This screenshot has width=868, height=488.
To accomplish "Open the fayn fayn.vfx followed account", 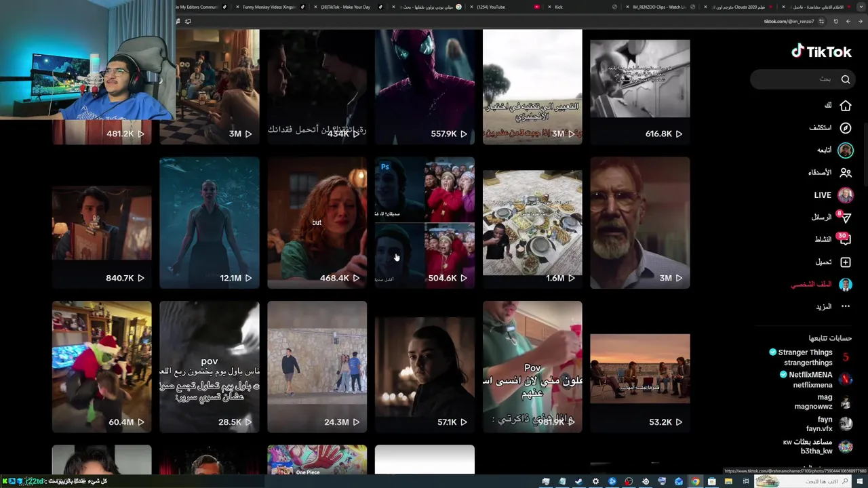I will [x=829, y=424].
